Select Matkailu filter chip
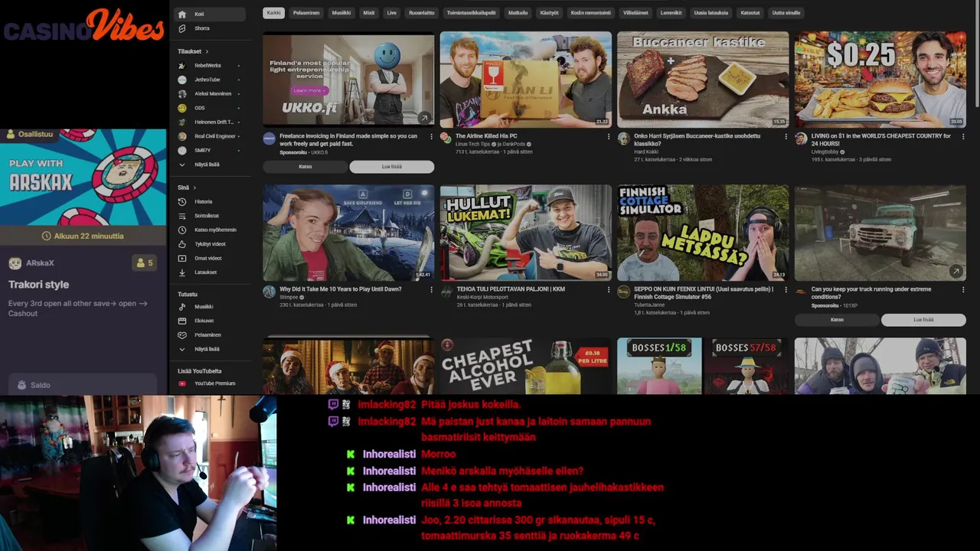This screenshot has width=980, height=551. point(518,13)
